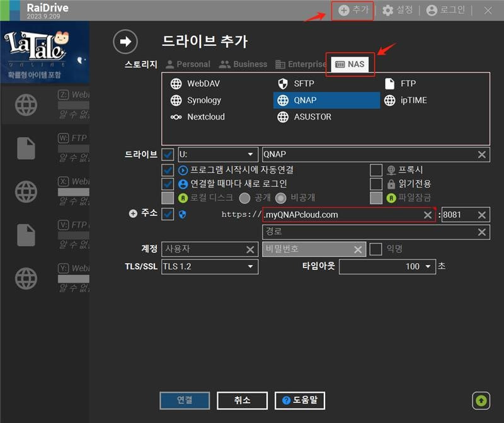The width and height of the screenshot is (504, 423).
Task: Click the Cancel (취소) button
Action: (242, 400)
